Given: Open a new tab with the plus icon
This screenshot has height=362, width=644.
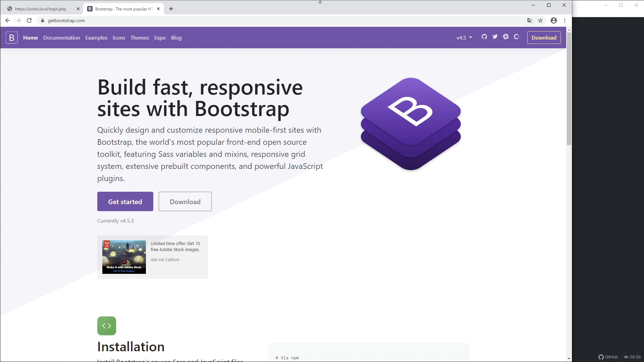Looking at the screenshot, I should [171, 9].
